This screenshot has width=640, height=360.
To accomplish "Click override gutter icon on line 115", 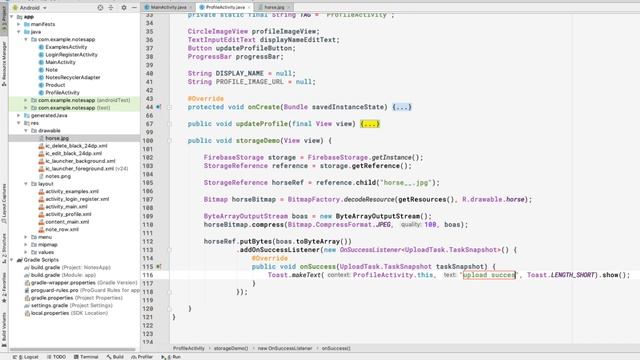I will [158, 267].
